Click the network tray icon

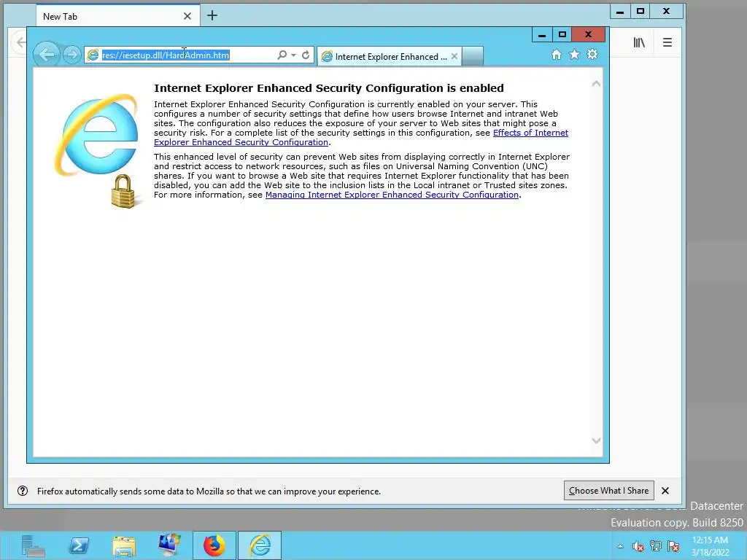click(656, 546)
